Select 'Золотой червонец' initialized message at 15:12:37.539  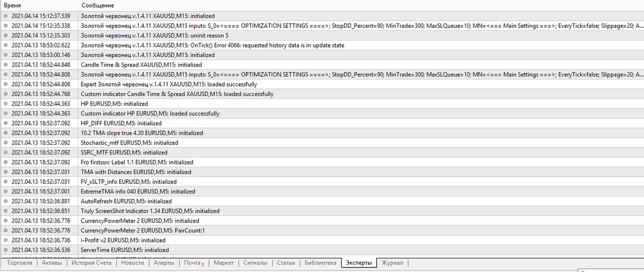148,16
